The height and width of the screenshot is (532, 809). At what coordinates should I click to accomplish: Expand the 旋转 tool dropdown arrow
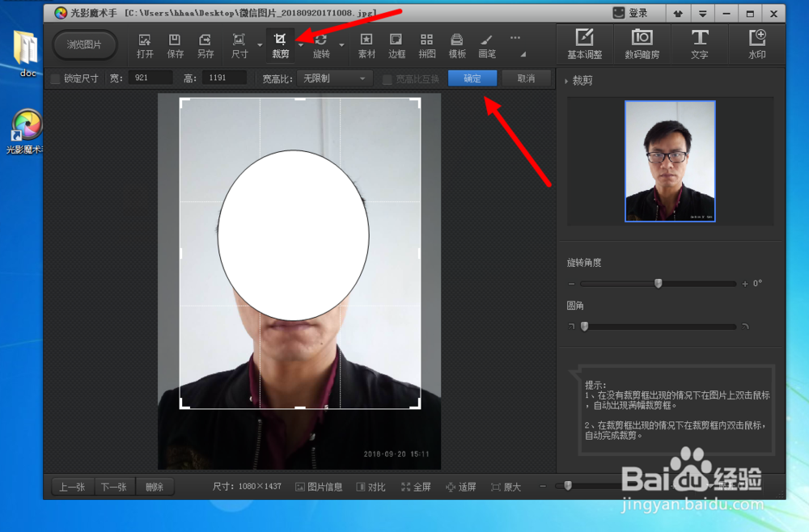[341, 45]
